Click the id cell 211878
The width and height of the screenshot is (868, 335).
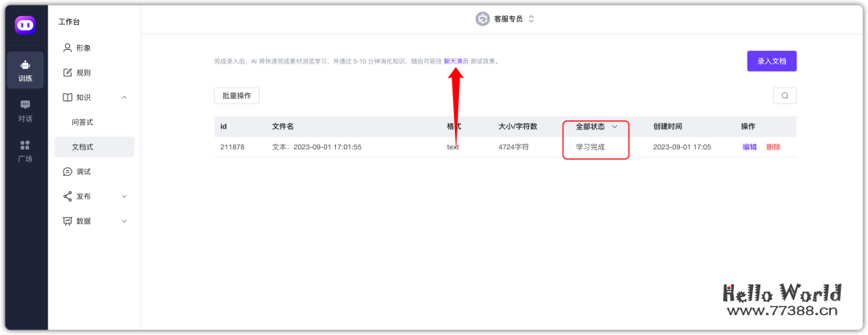click(x=232, y=147)
